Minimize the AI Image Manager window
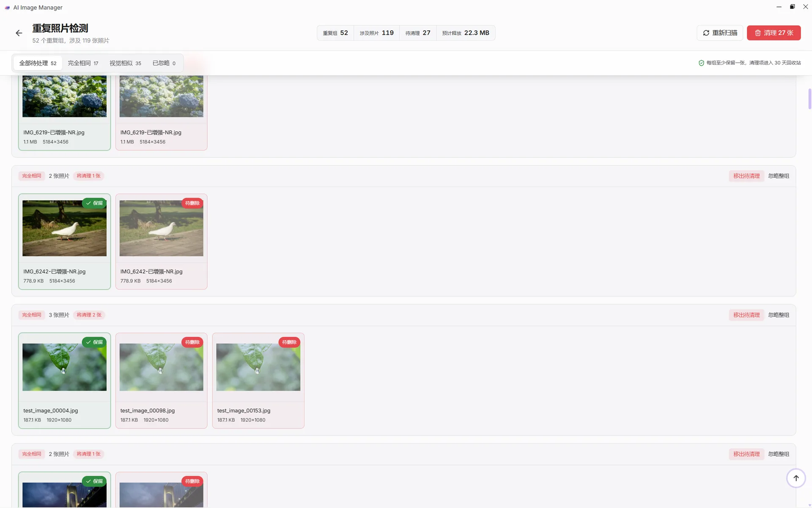 click(779, 7)
